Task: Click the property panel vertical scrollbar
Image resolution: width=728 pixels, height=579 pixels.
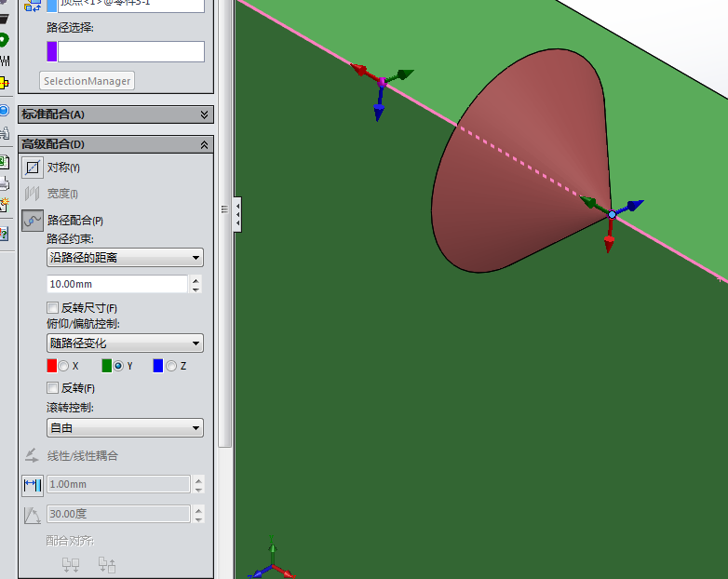Action: click(x=225, y=222)
